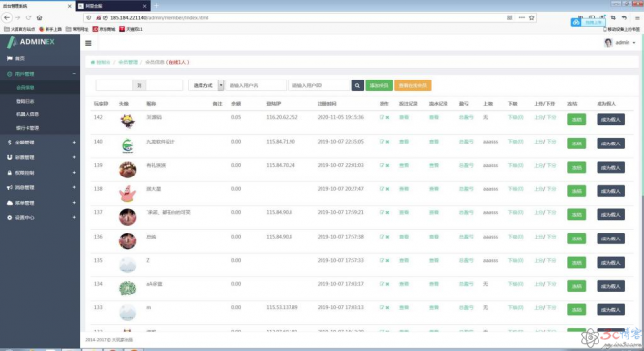Click the edit pencil icon in row 142

[x=382, y=117]
